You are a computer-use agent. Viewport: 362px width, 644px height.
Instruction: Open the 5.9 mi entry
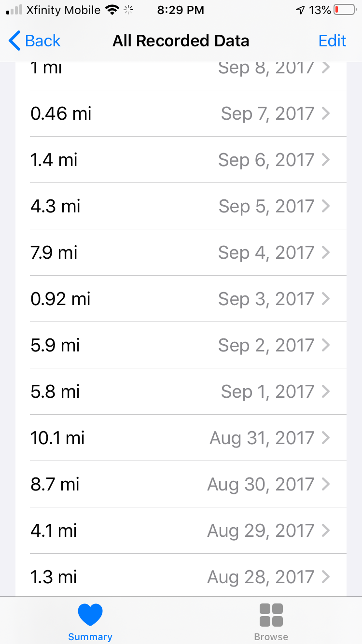tap(56, 345)
